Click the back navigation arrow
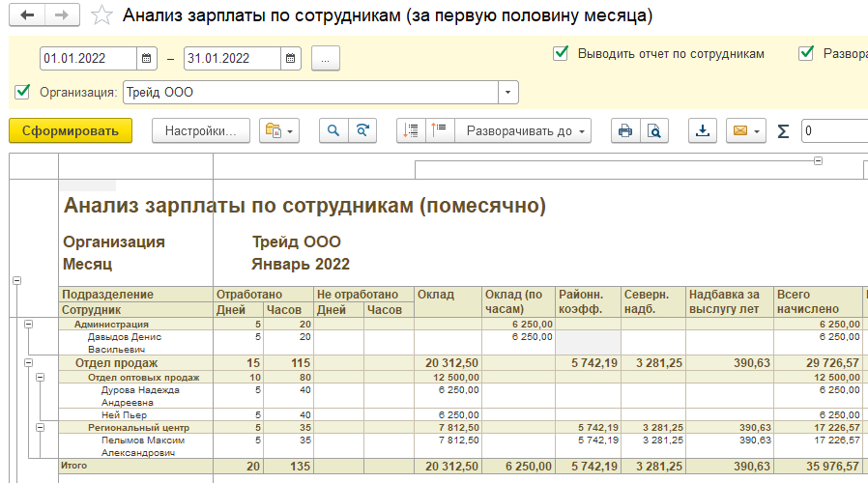Screen dimensions: 868x483 (27, 16)
